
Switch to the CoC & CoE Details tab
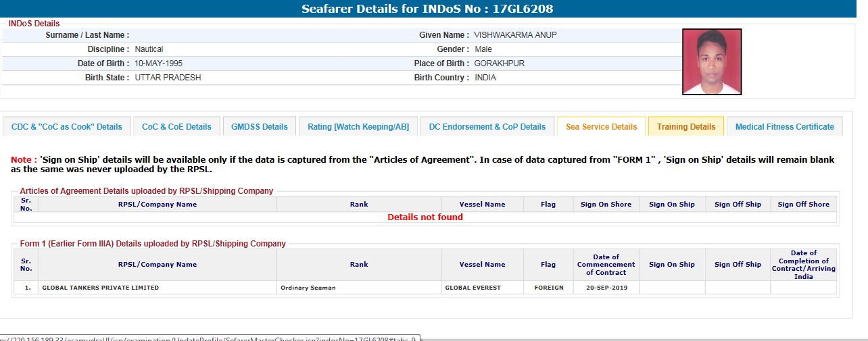(176, 126)
